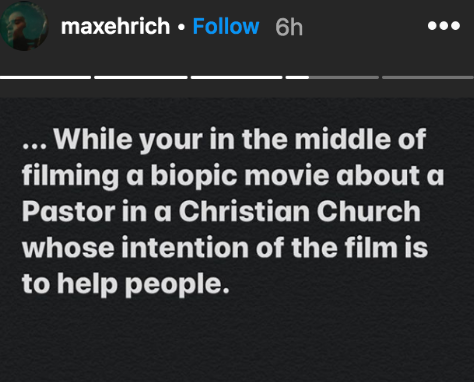
Task: Click the word 'biopic' in the story
Action: (194, 176)
